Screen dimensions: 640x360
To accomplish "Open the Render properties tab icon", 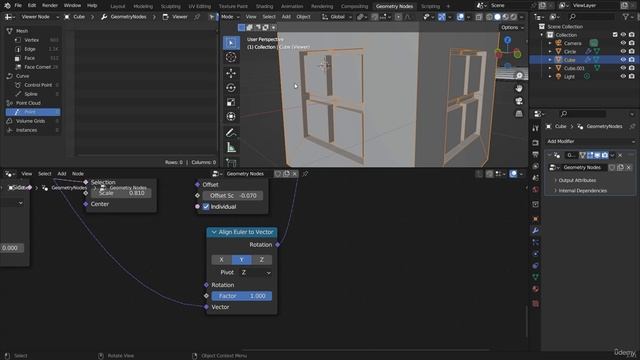I will 536,143.
